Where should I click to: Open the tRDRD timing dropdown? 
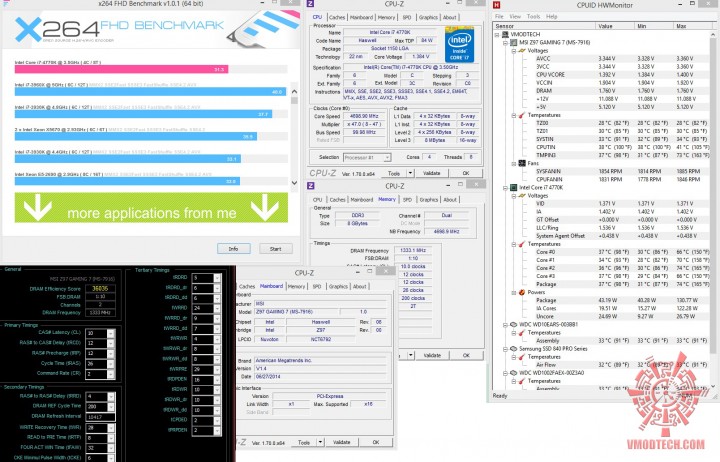point(217,278)
